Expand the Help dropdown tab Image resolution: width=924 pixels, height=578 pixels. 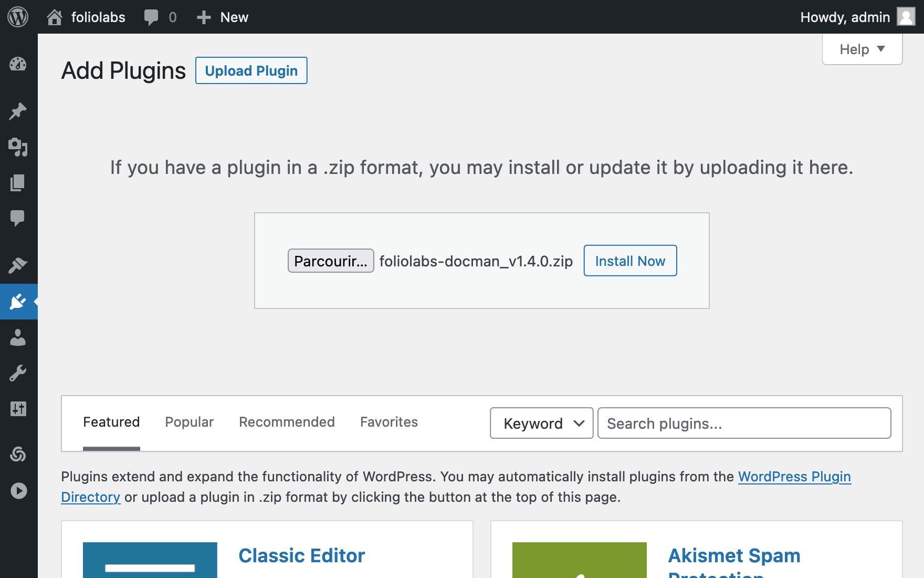click(862, 49)
